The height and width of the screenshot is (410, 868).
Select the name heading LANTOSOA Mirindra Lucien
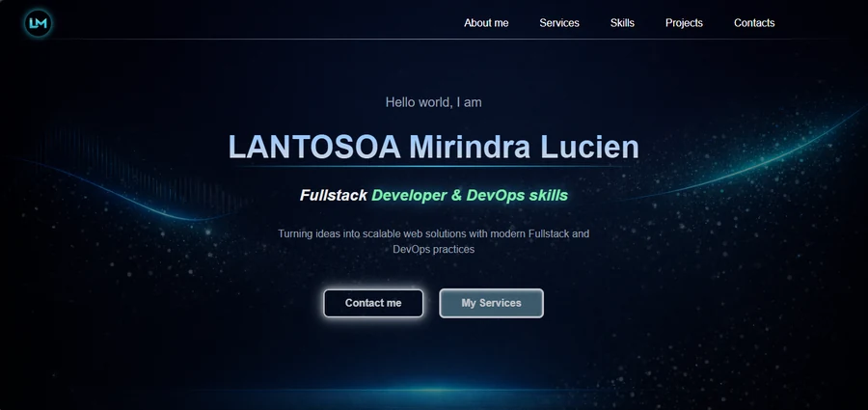click(433, 148)
